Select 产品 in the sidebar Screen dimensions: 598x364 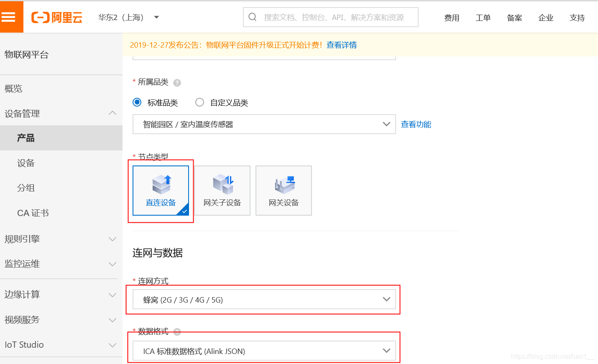coord(61,138)
